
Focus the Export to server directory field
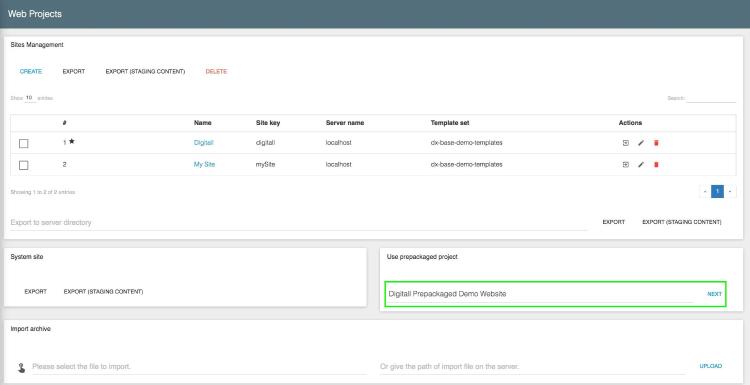point(299,222)
